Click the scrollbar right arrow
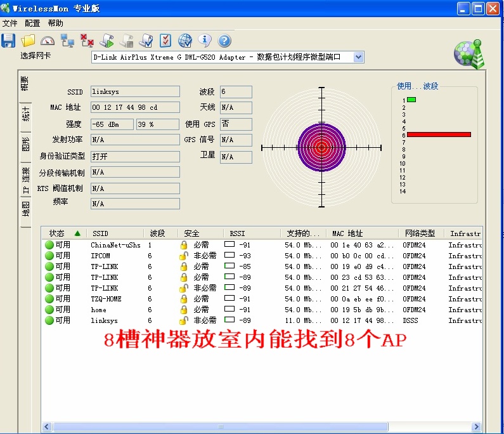 (x=477, y=426)
